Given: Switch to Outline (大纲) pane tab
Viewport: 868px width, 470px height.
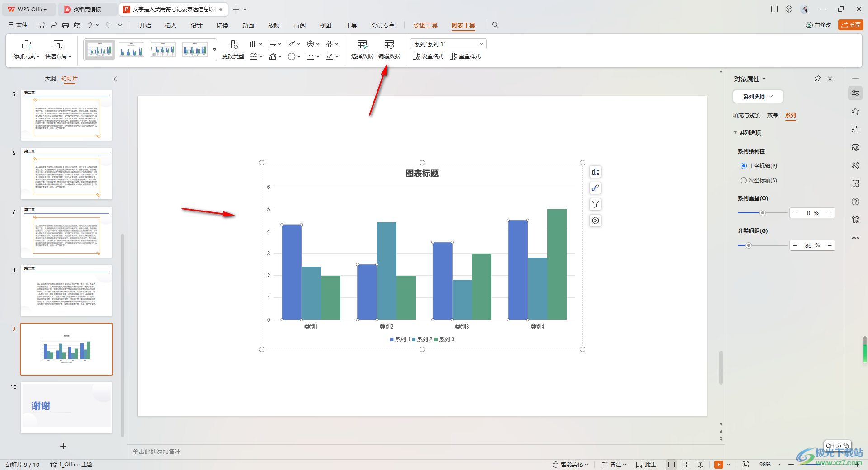Looking at the screenshot, I should [50, 79].
